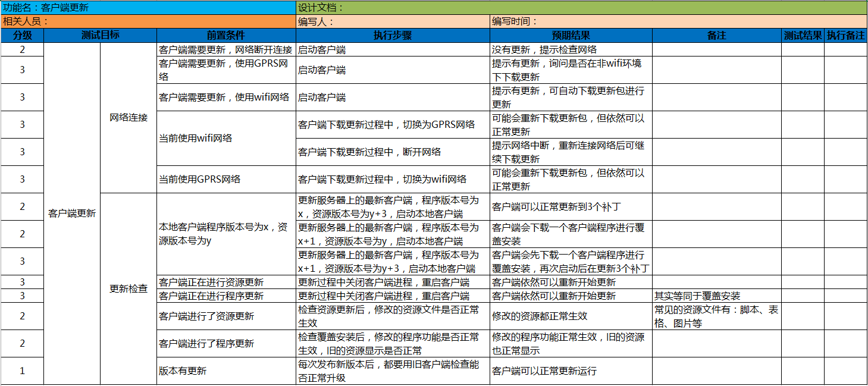The image size is (868, 386).
Task: Select the green "设计文档" header cell
Action: pos(581,8)
